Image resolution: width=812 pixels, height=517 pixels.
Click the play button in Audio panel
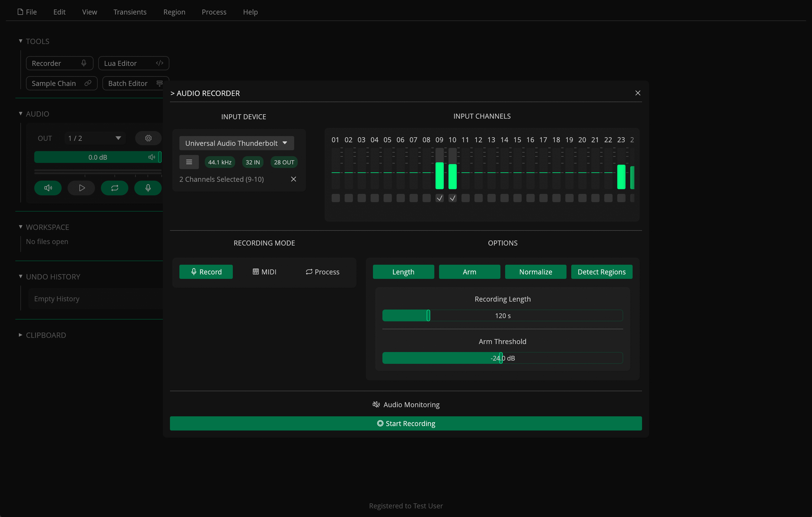pos(81,188)
